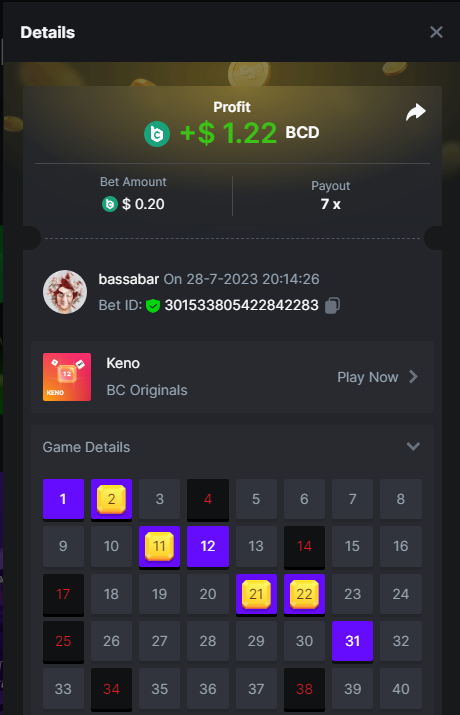
Task: Open bassabar's profile avatar
Action: (x=65, y=292)
